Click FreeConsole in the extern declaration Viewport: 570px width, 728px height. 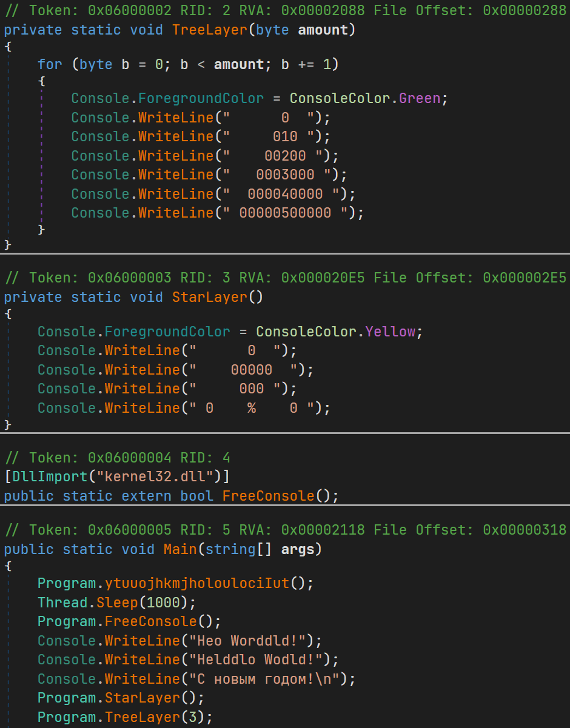268,496
